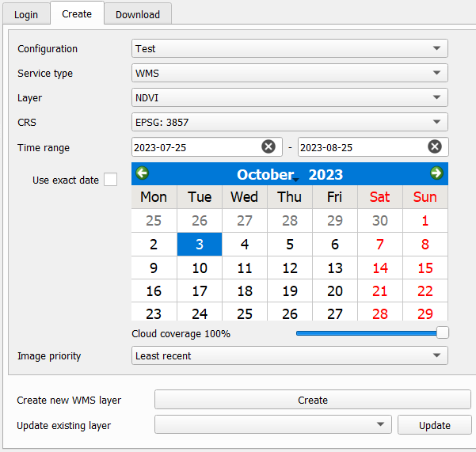Screen dimensions: 476x452
Task: Click the October month selector in calendar header
Action: coord(266,175)
